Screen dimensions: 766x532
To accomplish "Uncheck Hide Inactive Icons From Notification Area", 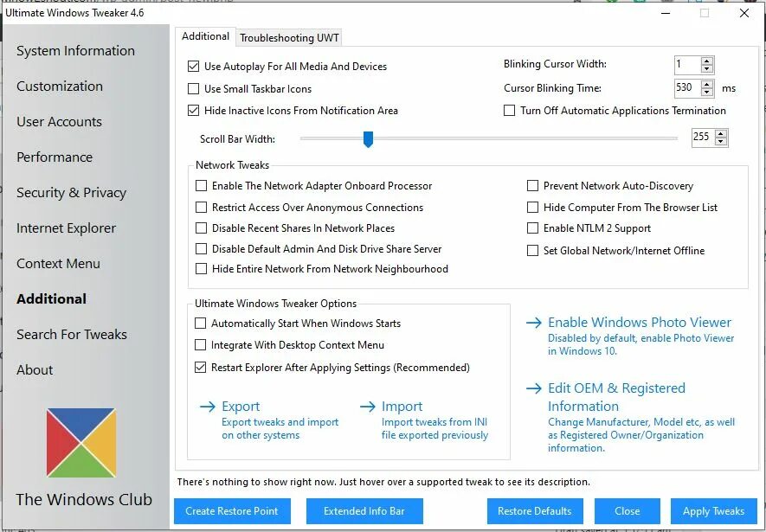I will click(194, 111).
